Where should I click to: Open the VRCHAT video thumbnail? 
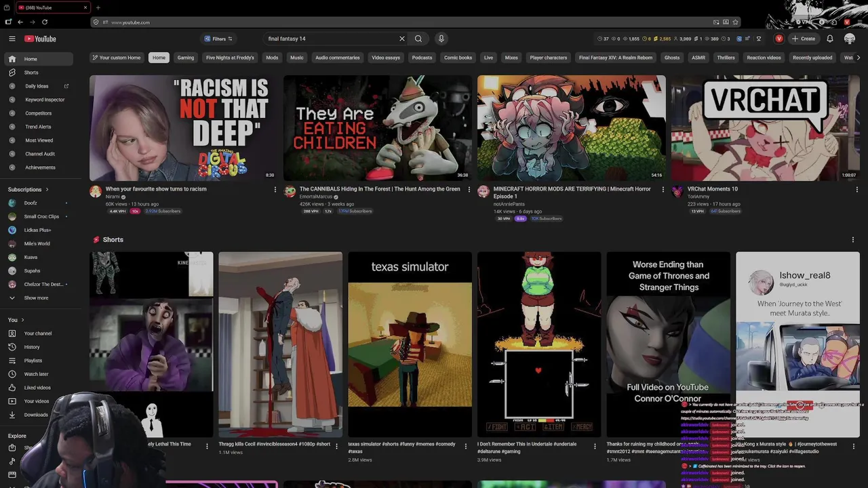(766, 128)
